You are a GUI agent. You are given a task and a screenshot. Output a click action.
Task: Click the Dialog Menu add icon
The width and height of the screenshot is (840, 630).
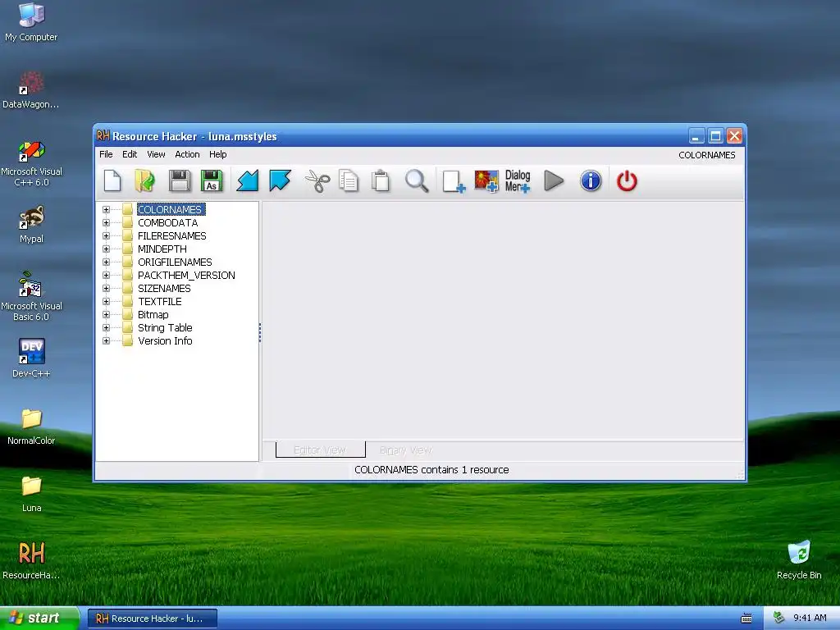coord(518,181)
